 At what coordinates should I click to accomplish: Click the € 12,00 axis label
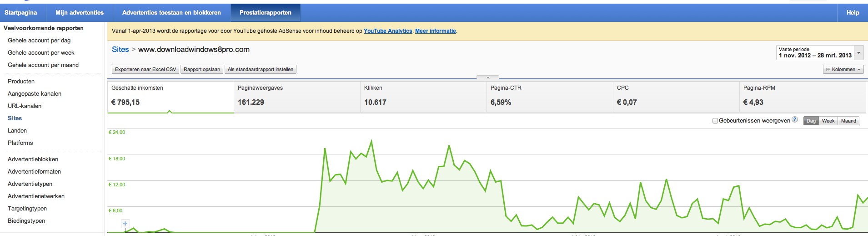117,185
